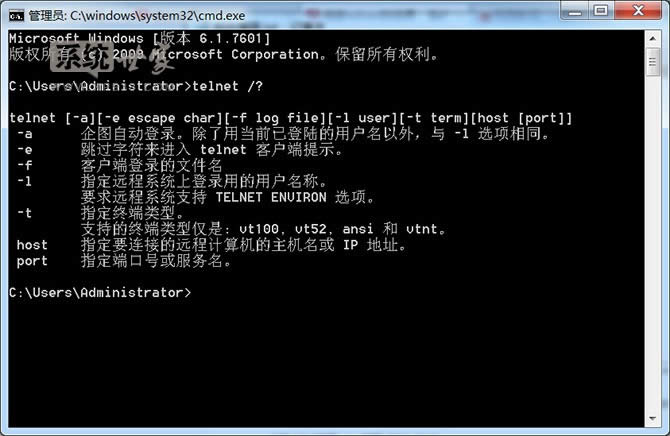Click the host parameter description line
The image size is (670, 436).
tap(211, 245)
